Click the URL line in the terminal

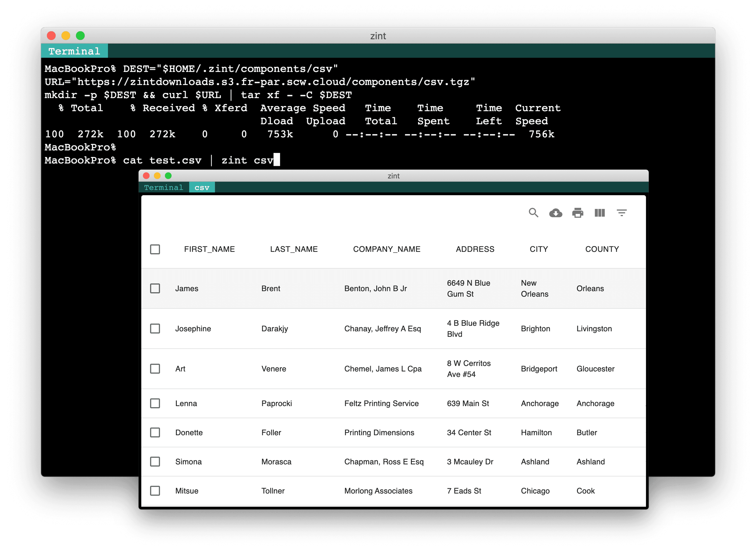point(260,82)
